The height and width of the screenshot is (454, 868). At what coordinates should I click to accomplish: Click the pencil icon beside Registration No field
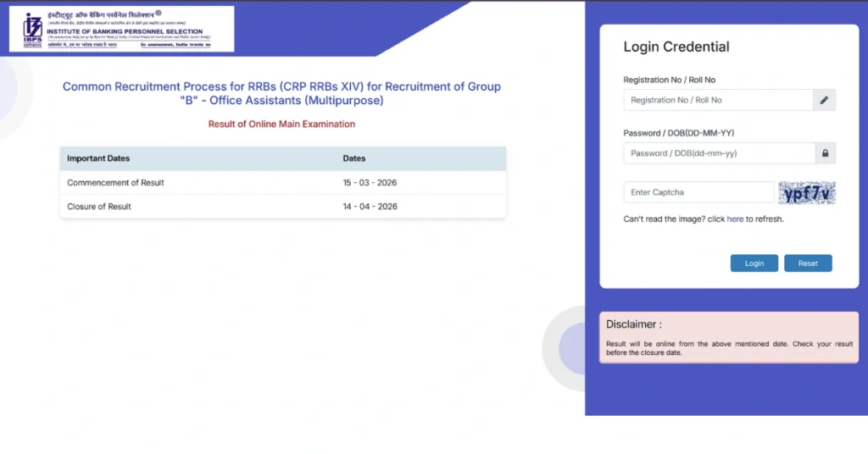click(824, 100)
